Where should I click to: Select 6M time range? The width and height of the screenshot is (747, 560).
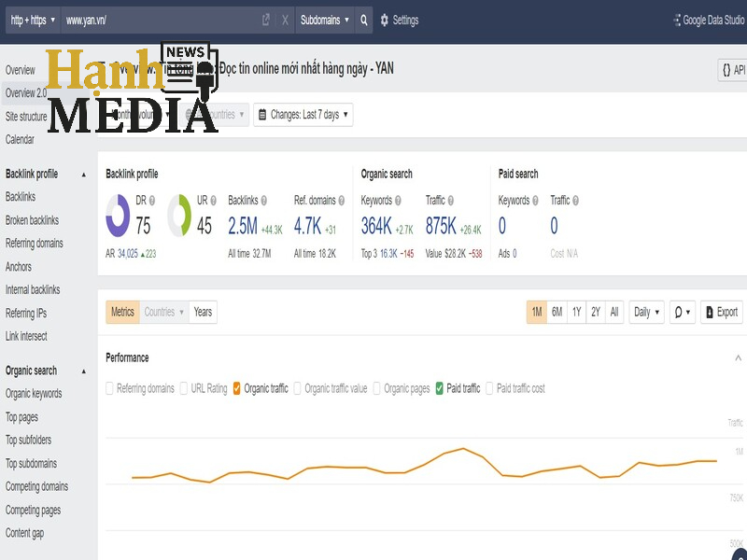point(557,313)
